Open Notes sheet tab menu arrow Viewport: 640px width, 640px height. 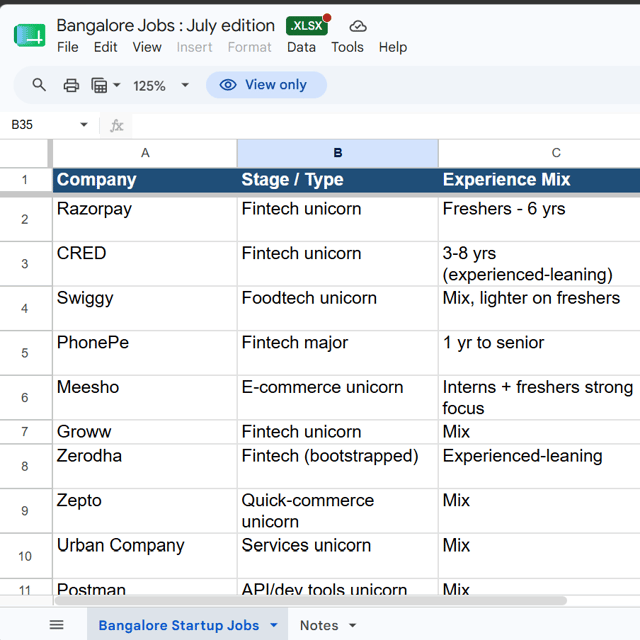(x=353, y=625)
